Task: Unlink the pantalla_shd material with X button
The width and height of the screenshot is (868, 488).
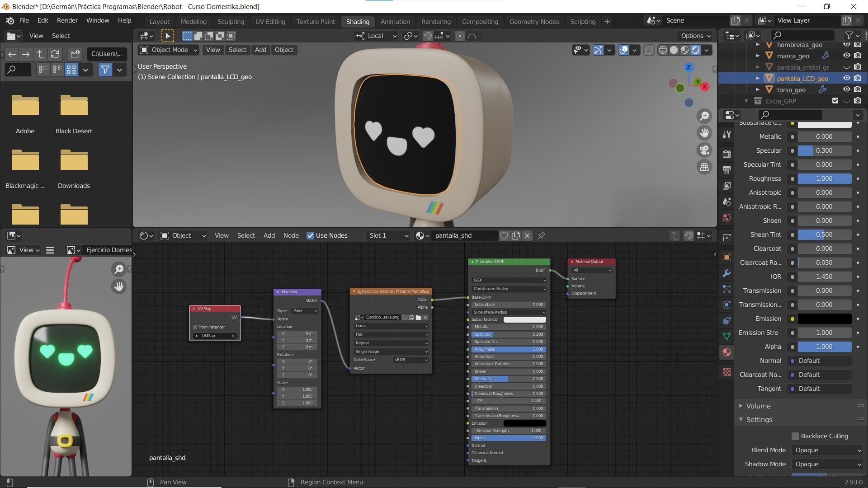Action: pos(527,235)
